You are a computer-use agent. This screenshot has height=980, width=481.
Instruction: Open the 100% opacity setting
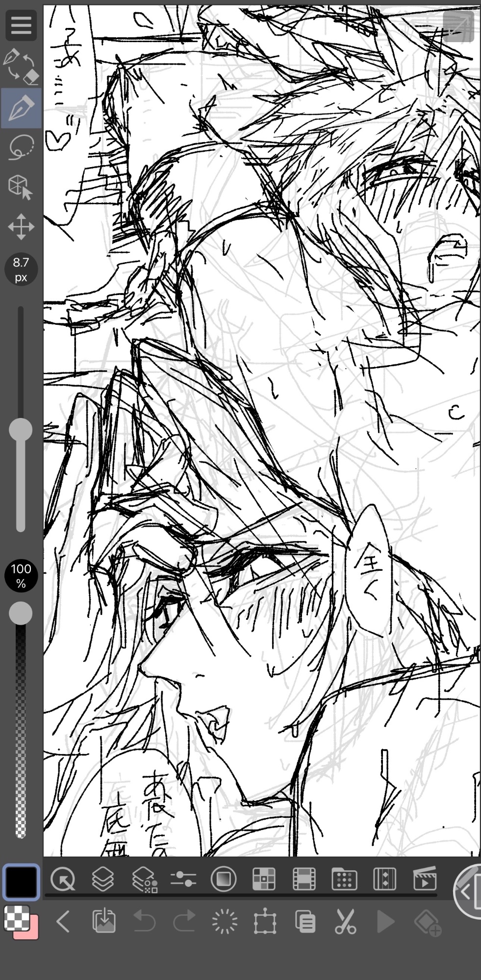(21, 576)
